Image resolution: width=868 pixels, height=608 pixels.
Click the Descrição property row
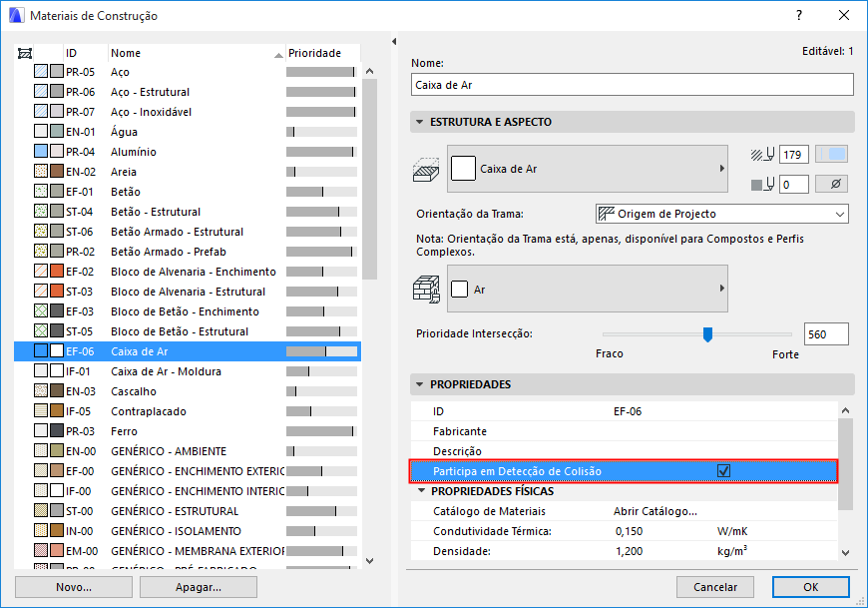(625, 450)
